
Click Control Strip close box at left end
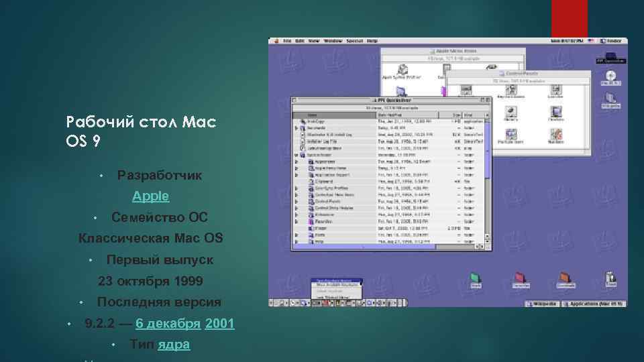[271, 303]
